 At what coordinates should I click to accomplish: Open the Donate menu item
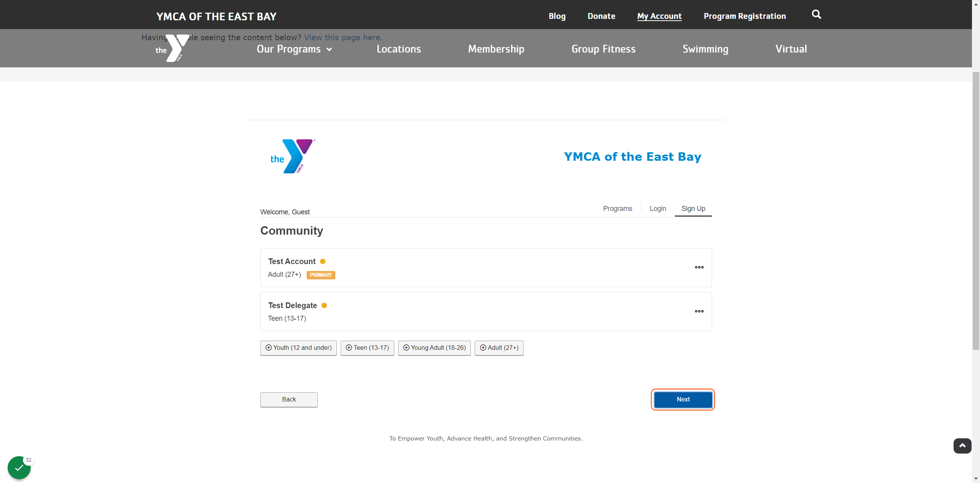coord(601,16)
